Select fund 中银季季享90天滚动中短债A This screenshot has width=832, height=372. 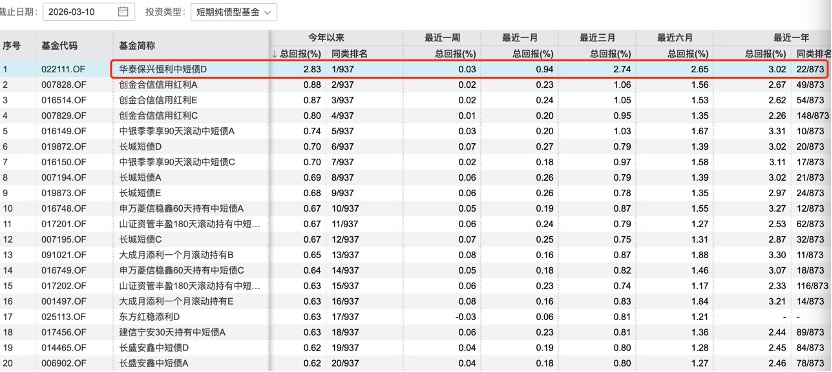pos(177,131)
